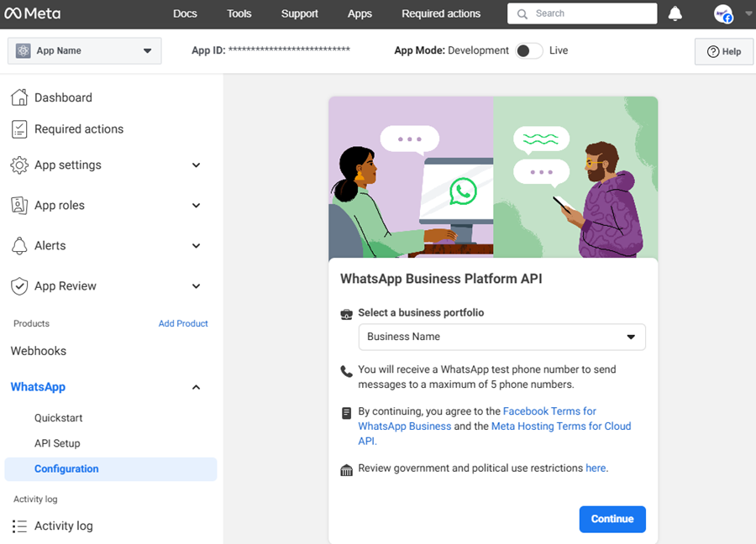Open the Webhooks product
This screenshot has width=756, height=544.
(x=39, y=351)
